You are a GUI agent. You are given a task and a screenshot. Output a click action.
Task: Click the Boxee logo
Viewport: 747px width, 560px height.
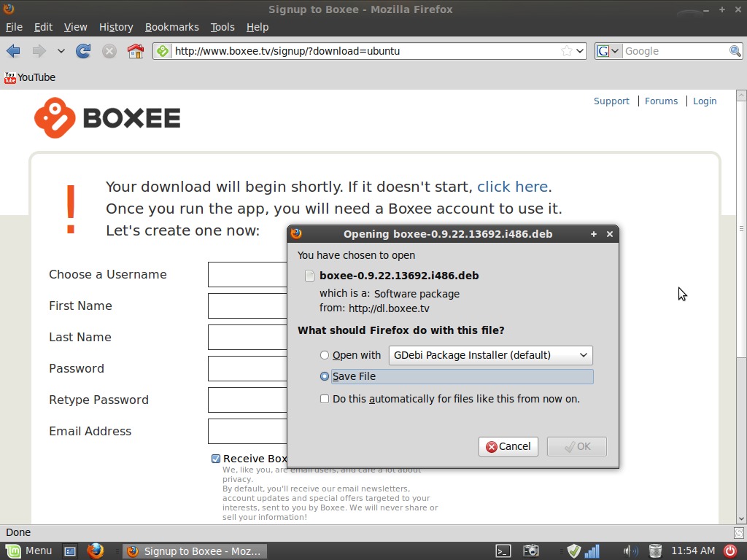click(x=107, y=117)
